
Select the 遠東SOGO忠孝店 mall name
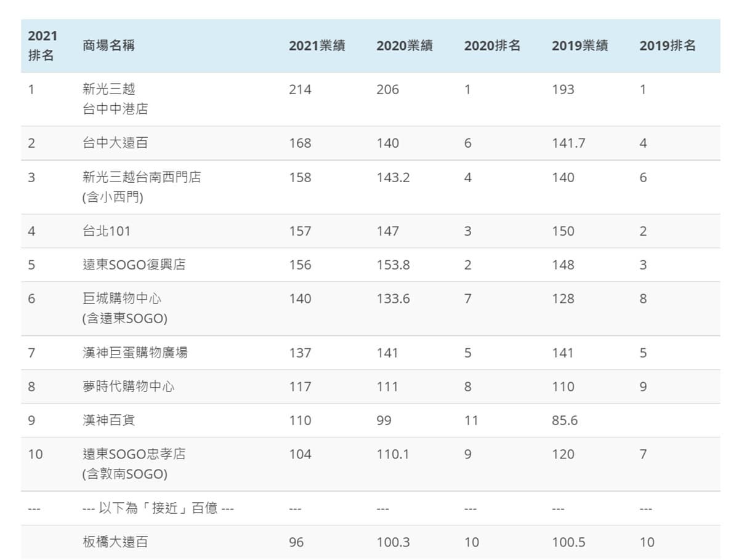tap(134, 454)
